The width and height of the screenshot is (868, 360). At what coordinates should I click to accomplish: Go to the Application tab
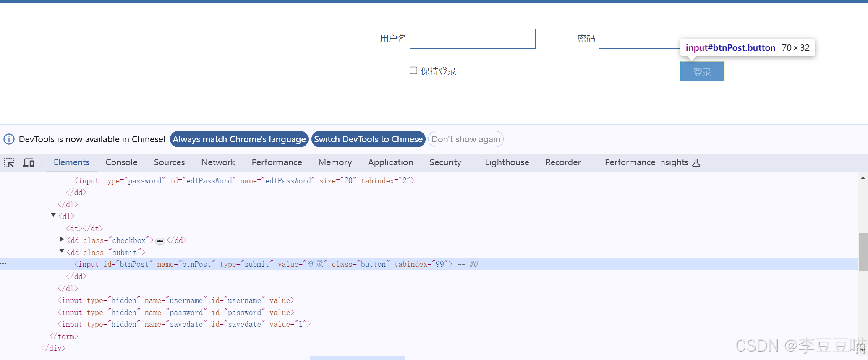point(391,162)
